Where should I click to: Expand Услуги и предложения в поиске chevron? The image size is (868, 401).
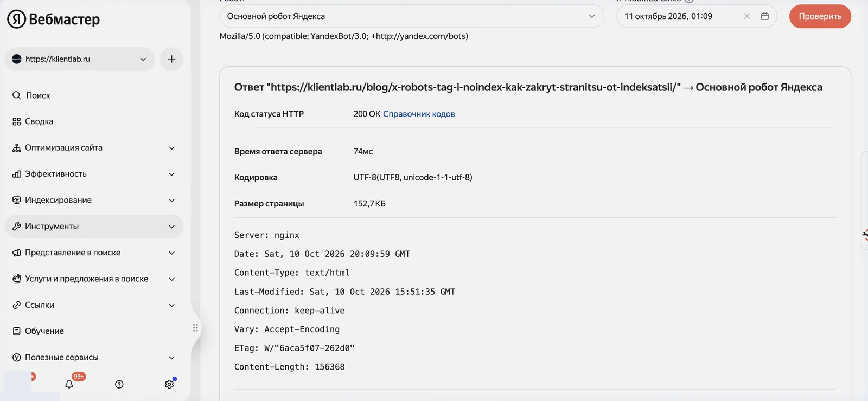click(171, 279)
